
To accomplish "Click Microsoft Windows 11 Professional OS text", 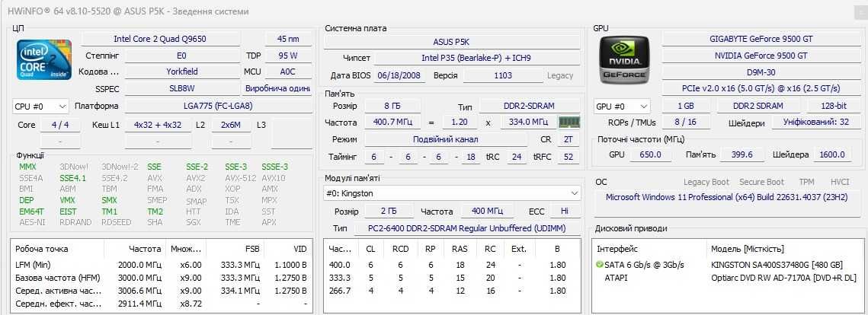I will [726, 197].
